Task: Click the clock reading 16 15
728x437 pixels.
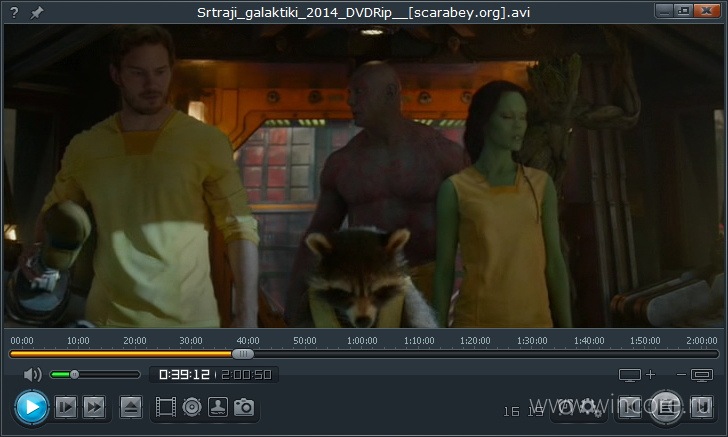Action: point(524,411)
